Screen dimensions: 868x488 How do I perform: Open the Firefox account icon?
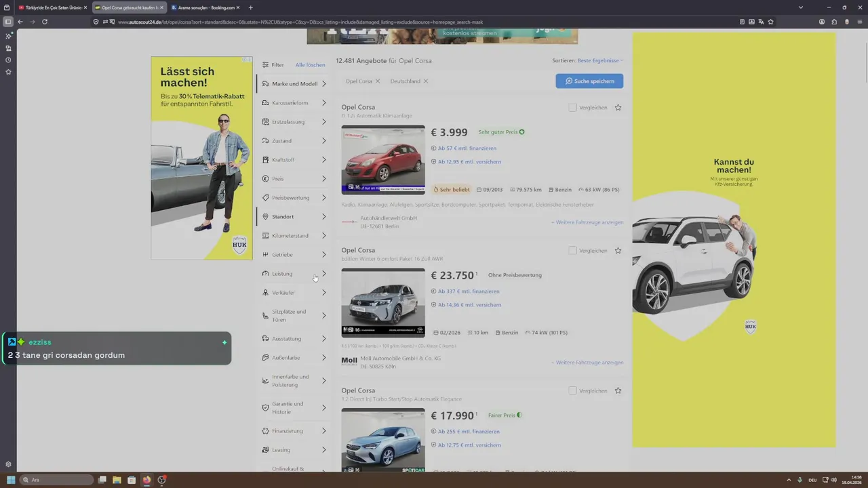pyautogui.click(x=822, y=22)
